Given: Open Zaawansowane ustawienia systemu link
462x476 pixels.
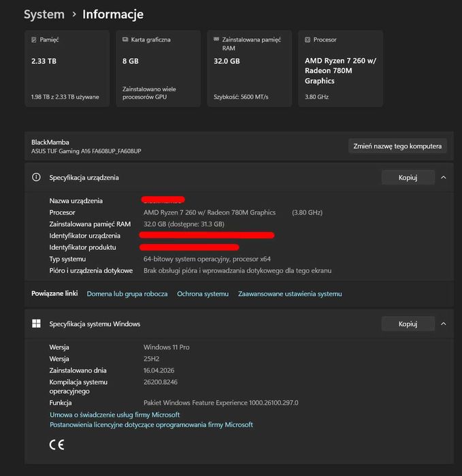Looking at the screenshot, I should 290,294.
